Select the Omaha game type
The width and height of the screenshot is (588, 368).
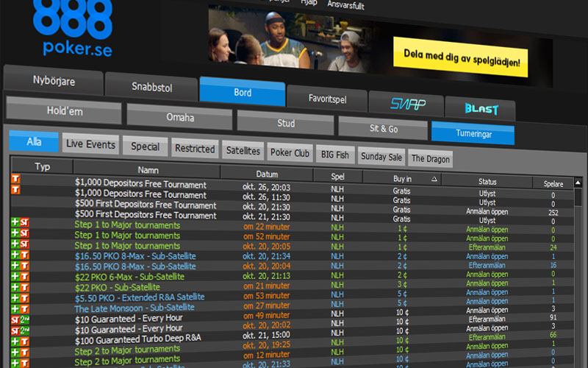coord(180,117)
